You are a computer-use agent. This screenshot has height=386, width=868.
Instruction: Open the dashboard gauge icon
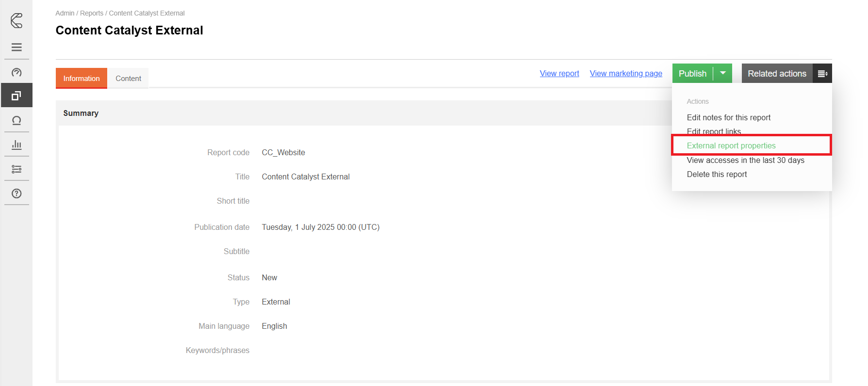(x=16, y=72)
